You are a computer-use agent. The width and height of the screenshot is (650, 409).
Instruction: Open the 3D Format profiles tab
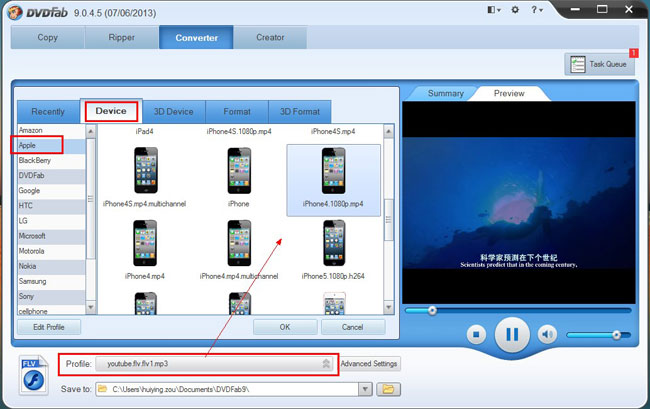(300, 111)
